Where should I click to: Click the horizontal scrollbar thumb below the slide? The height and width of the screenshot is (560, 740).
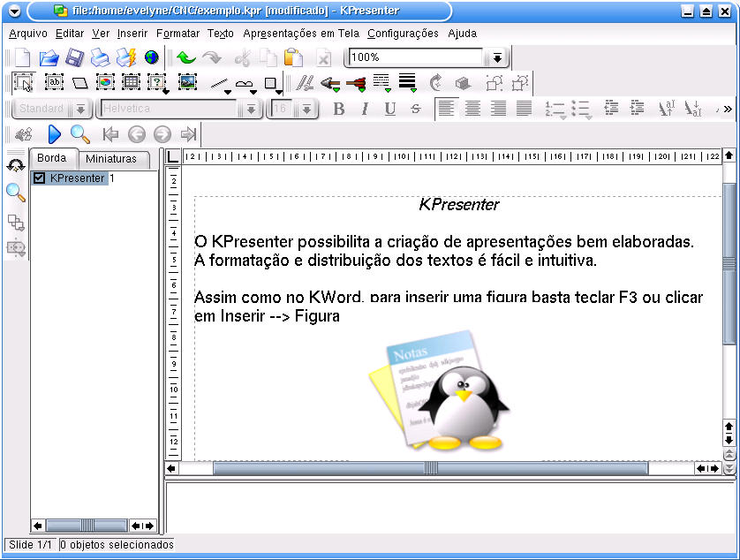tap(430, 468)
